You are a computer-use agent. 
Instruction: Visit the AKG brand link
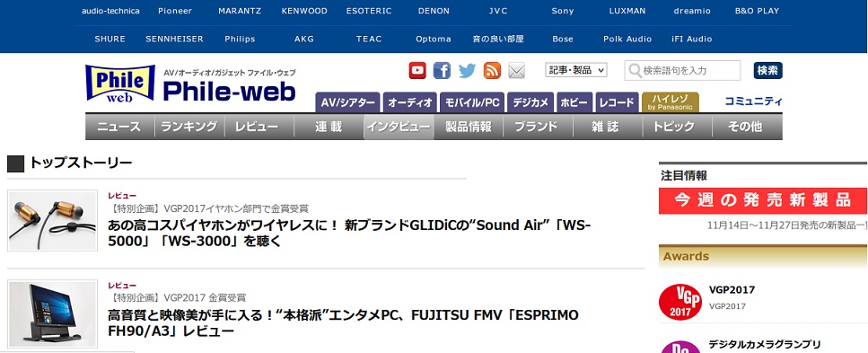coord(304,39)
